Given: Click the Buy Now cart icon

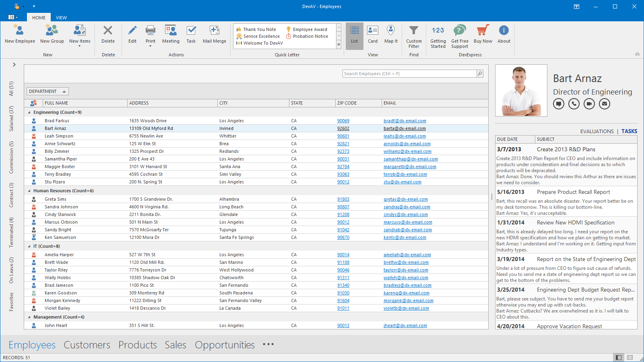Looking at the screenshot, I should (483, 34).
